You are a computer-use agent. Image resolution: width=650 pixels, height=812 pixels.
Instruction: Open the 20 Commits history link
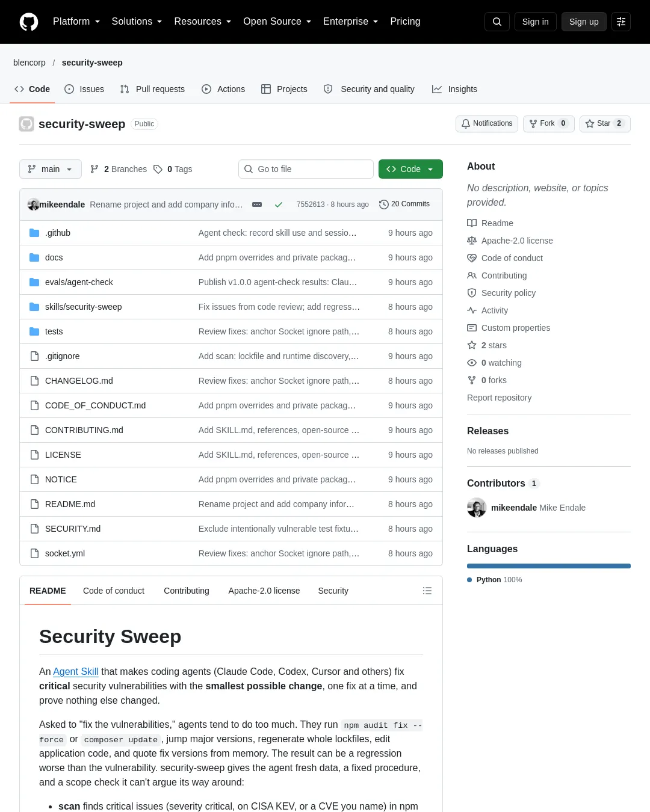(404, 205)
